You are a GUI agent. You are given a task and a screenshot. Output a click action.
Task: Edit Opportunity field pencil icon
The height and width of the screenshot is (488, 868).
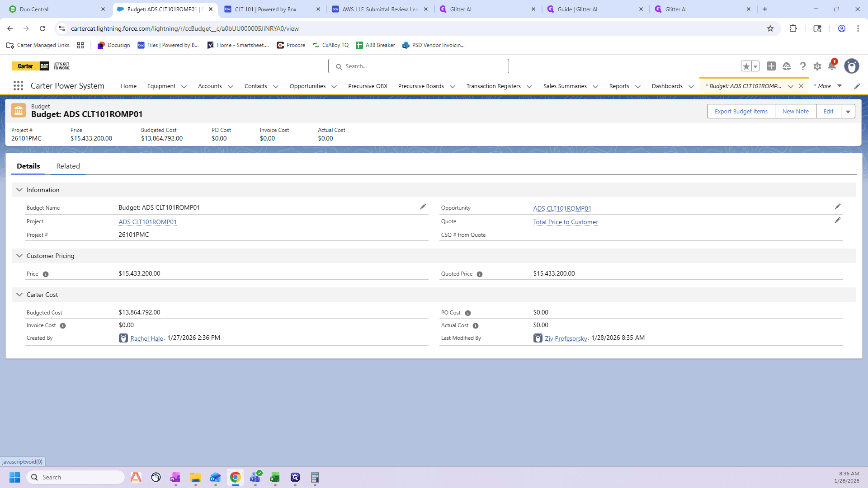coord(838,206)
